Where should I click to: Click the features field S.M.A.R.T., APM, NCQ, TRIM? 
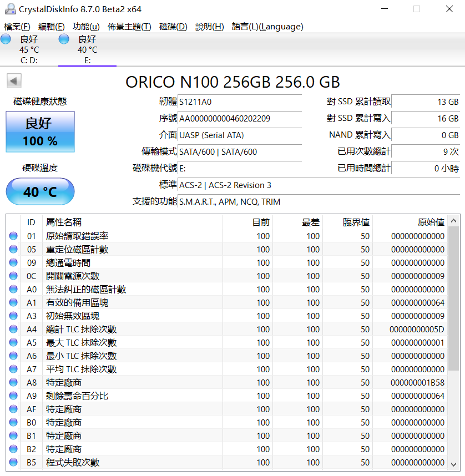click(x=319, y=202)
